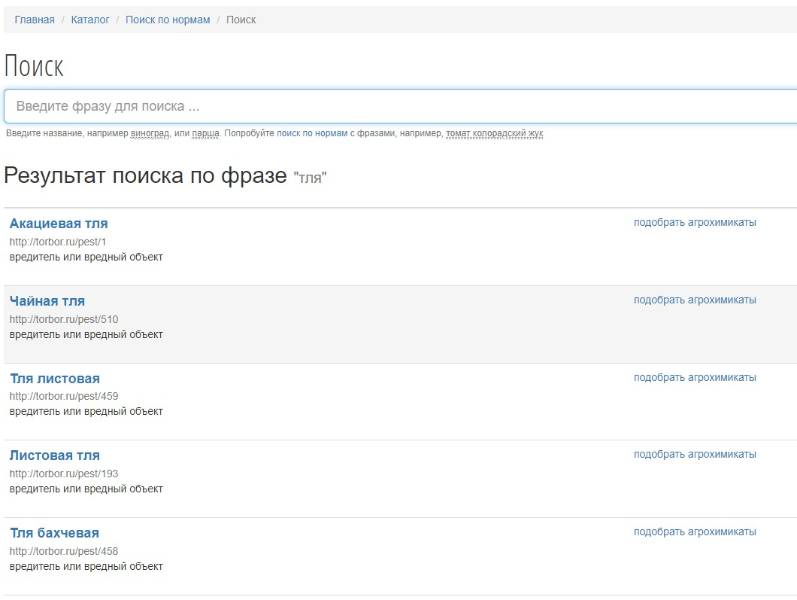Click URL text http://torbor.ru/pest/510

coord(64,319)
